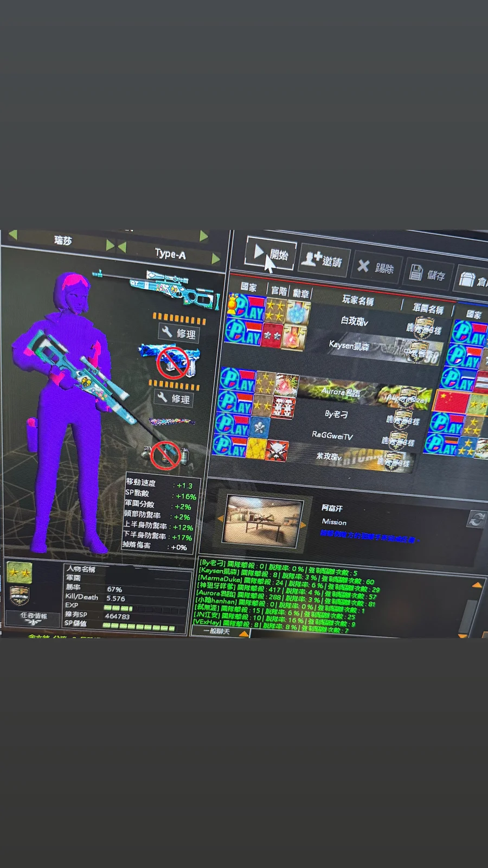Viewport: 488px width, 868px height.
Task: Switch to next character after 瑞莎
Action: (x=110, y=245)
